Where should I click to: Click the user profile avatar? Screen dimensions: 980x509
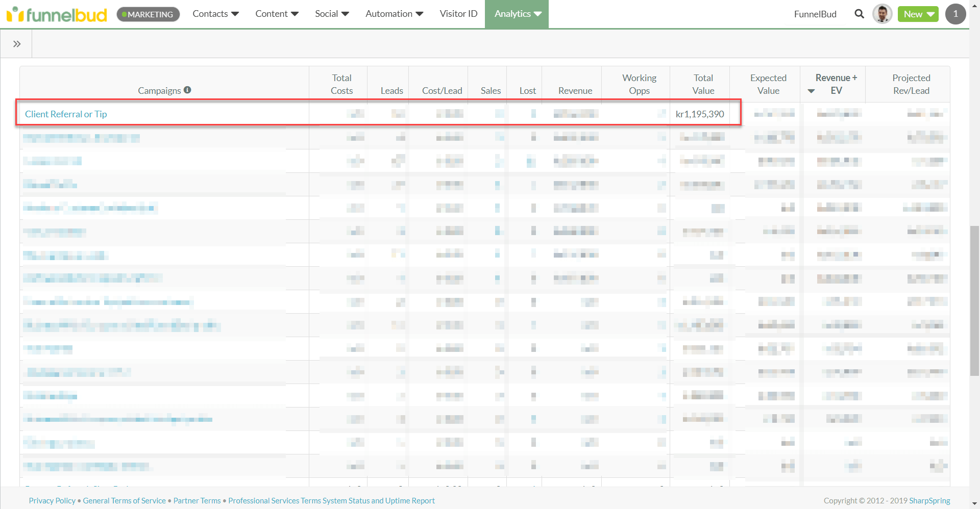tap(882, 14)
